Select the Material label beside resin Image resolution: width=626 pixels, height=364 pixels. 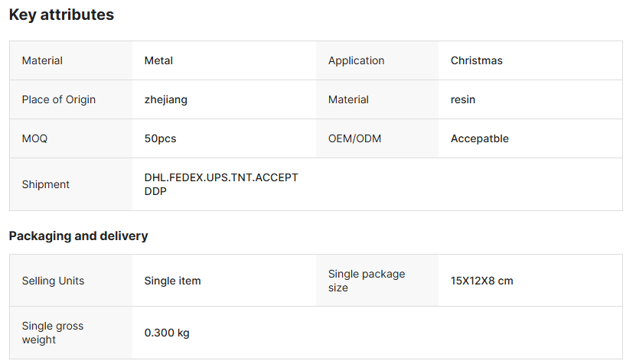click(x=348, y=99)
